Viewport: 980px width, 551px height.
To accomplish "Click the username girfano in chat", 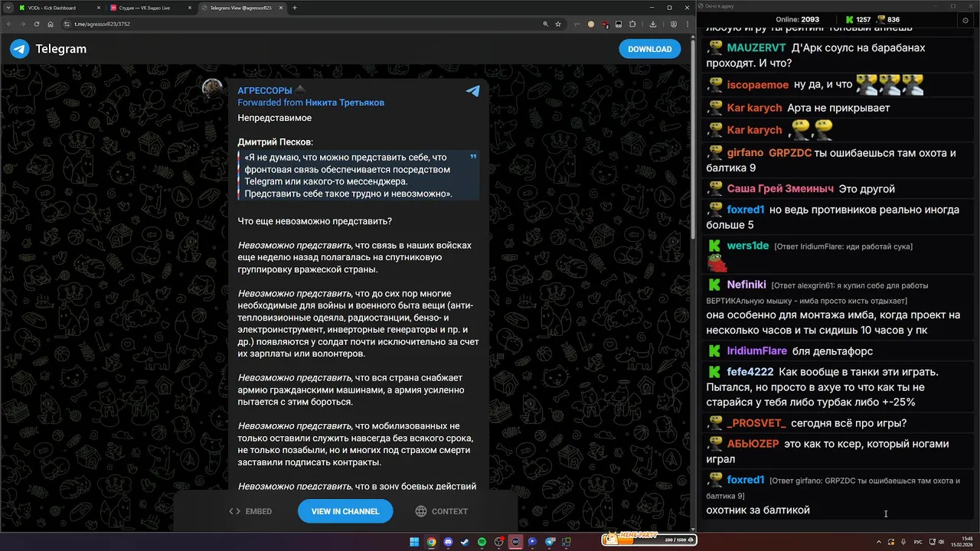I will (746, 152).
